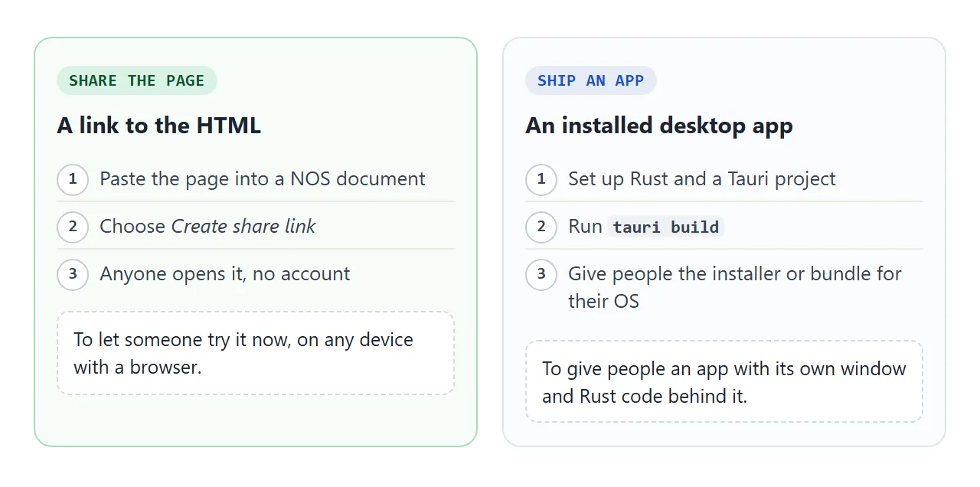
Task: Click the SHARE THE PAGE badge
Action: [x=137, y=80]
